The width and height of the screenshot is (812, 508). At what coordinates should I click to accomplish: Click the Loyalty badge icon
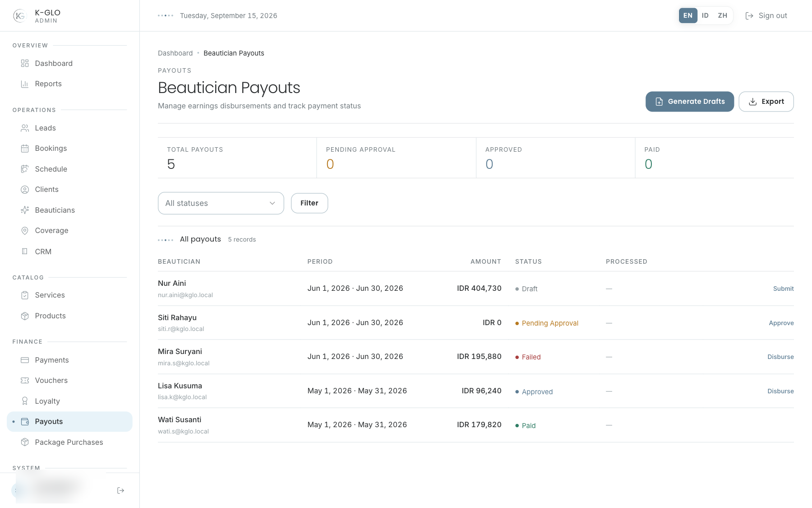point(25,401)
